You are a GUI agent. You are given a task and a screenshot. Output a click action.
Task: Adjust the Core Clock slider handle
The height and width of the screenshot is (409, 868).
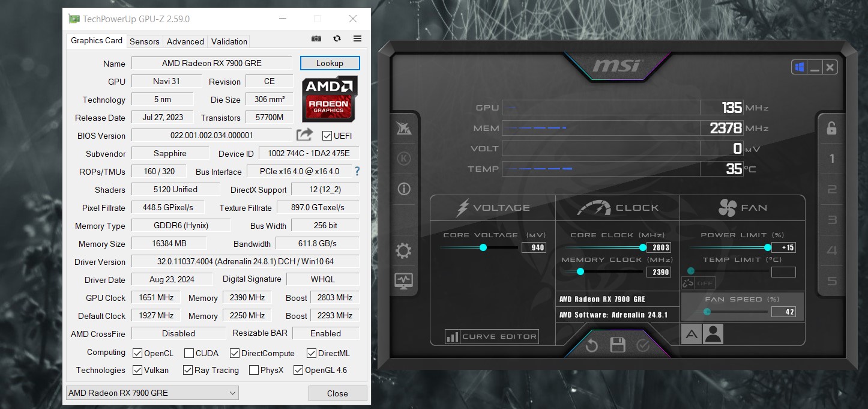(643, 247)
